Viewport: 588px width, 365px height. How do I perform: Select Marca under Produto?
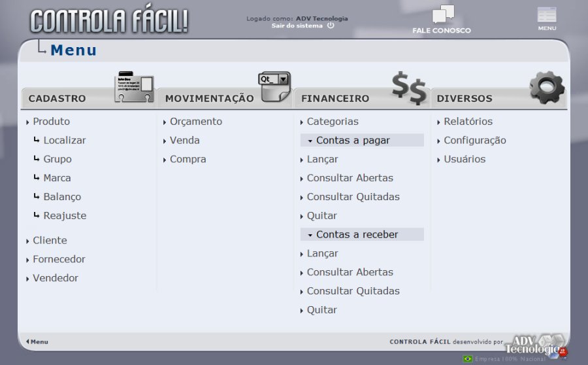pyautogui.click(x=57, y=178)
